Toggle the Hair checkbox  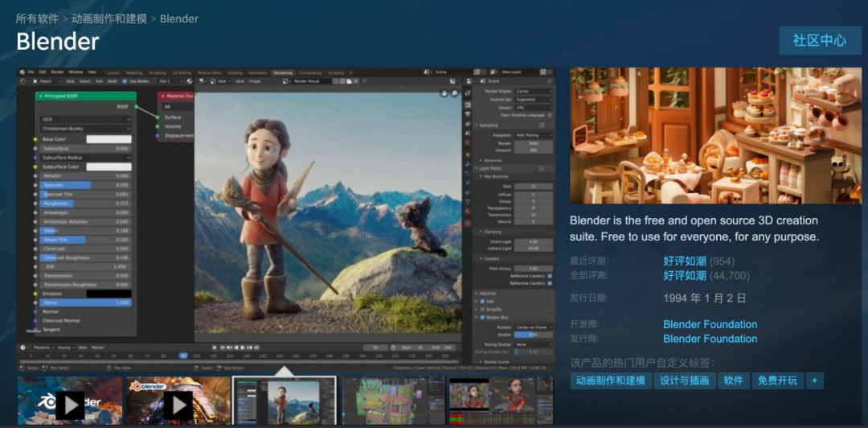pos(482,302)
